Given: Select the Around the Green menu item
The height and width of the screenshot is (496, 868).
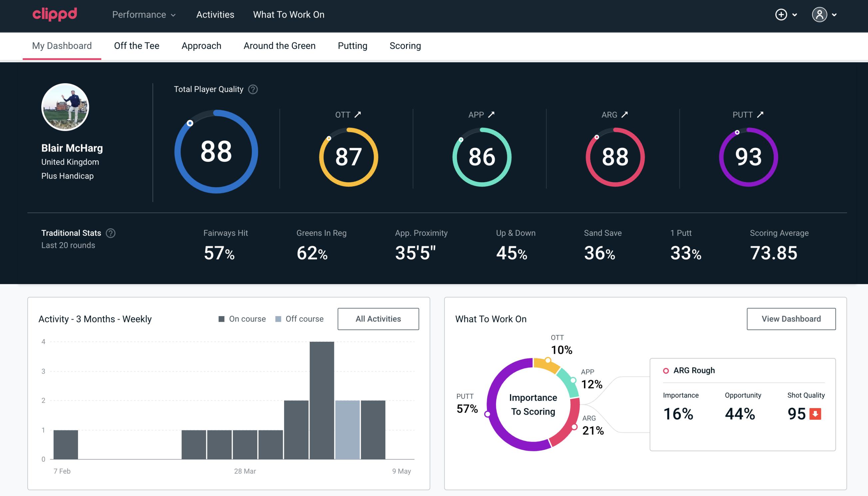Looking at the screenshot, I should (x=279, y=45).
